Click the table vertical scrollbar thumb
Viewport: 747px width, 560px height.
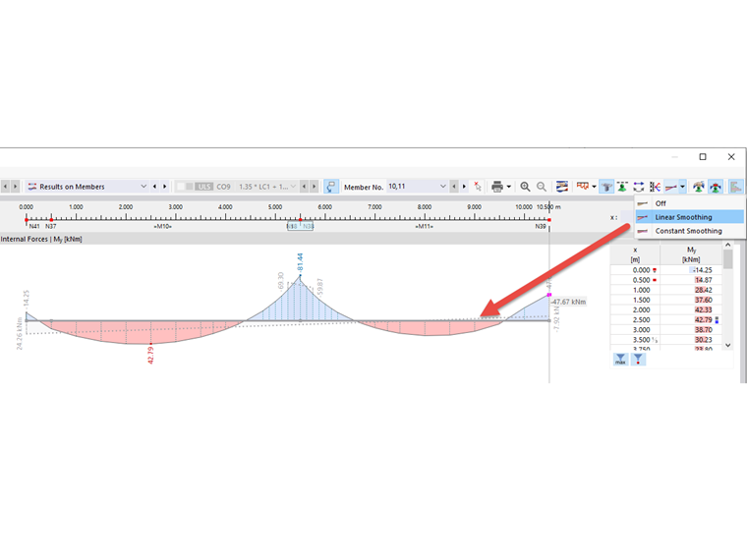[x=728, y=259]
